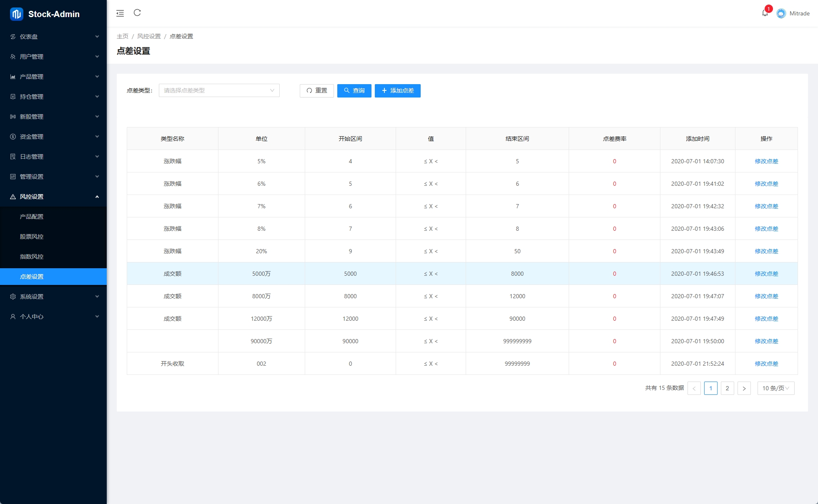The height and width of the screenshot is (504, 818).
Task: Click the Stock-Admin logo icon
Action: [16, 14]
